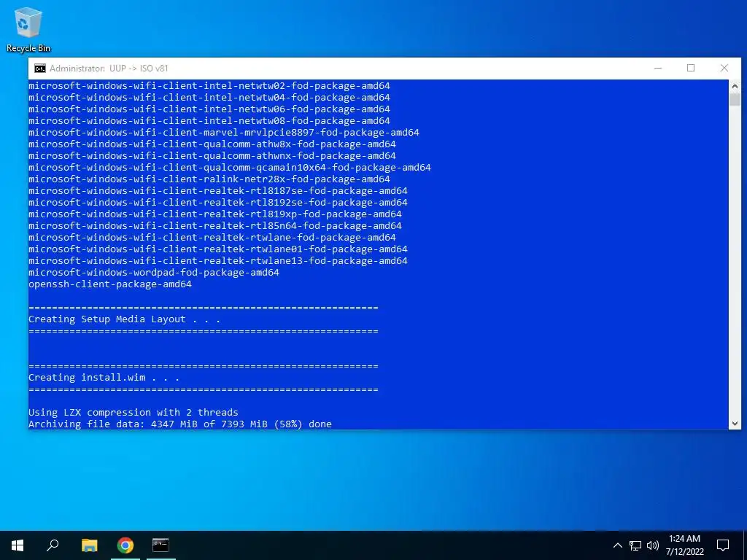747x560 pixels.
Task: Click the realtek-rtwlane13 package line
Action: (217, 261)
